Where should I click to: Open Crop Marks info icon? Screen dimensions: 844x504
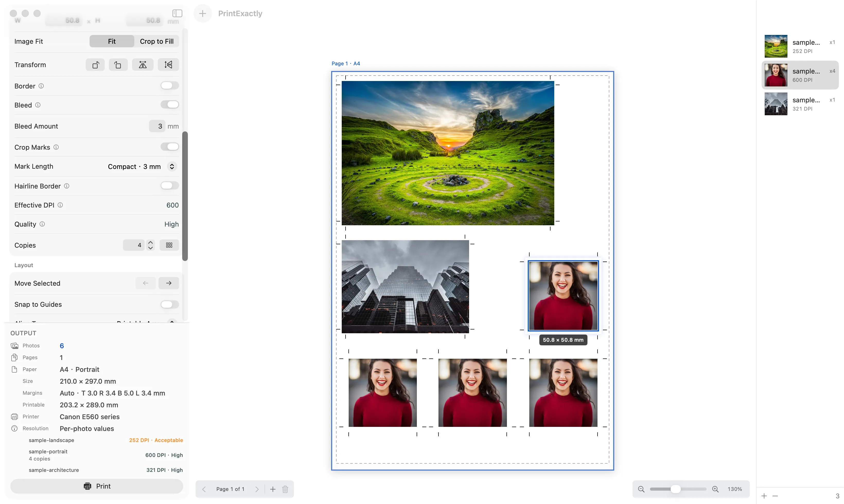click(56, 147)
